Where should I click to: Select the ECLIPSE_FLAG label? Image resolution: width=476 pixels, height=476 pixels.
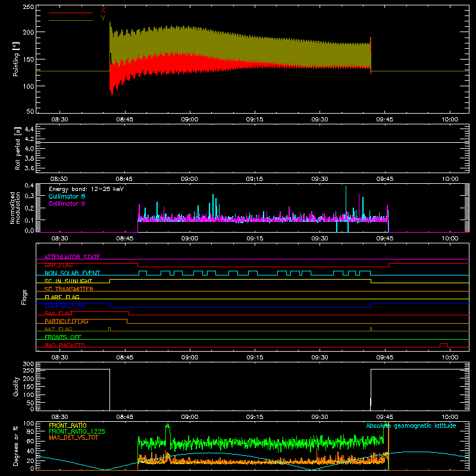point(65,305)
